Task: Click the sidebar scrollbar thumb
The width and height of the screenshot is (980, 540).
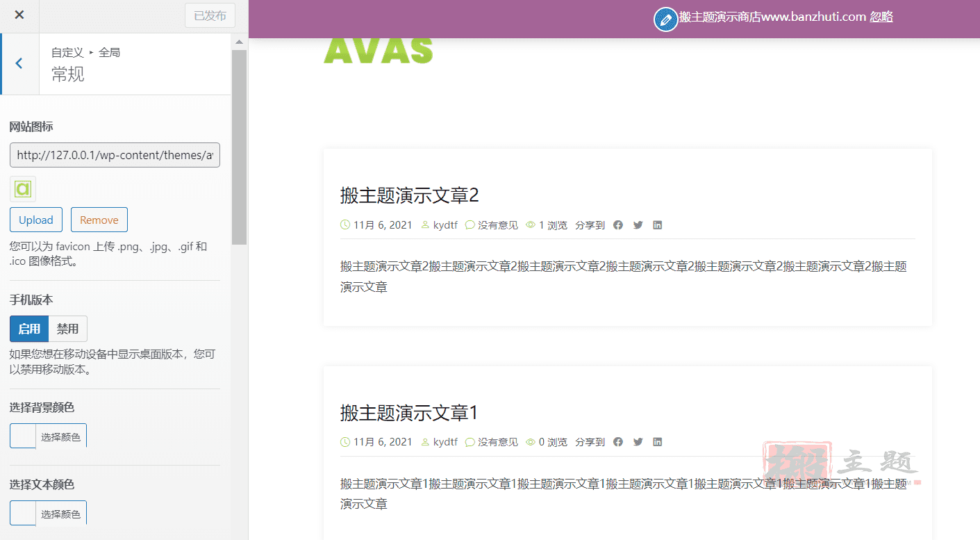Action: click(x=240, y=147)
